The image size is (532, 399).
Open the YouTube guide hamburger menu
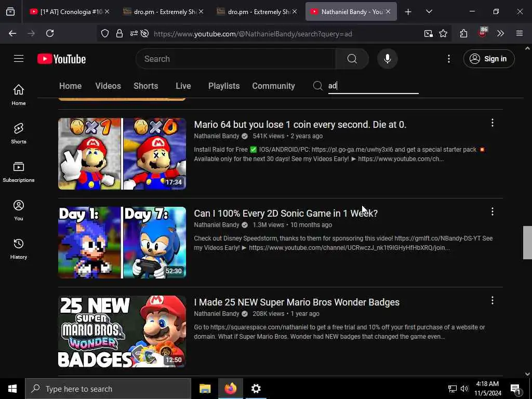pos(19,59)
